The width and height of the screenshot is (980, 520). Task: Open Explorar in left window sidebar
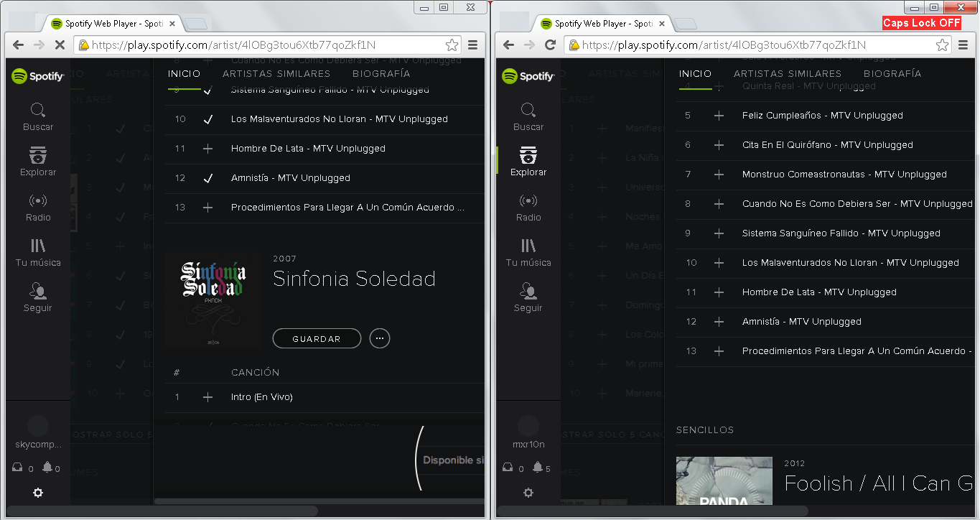click(x=38, y=162)
